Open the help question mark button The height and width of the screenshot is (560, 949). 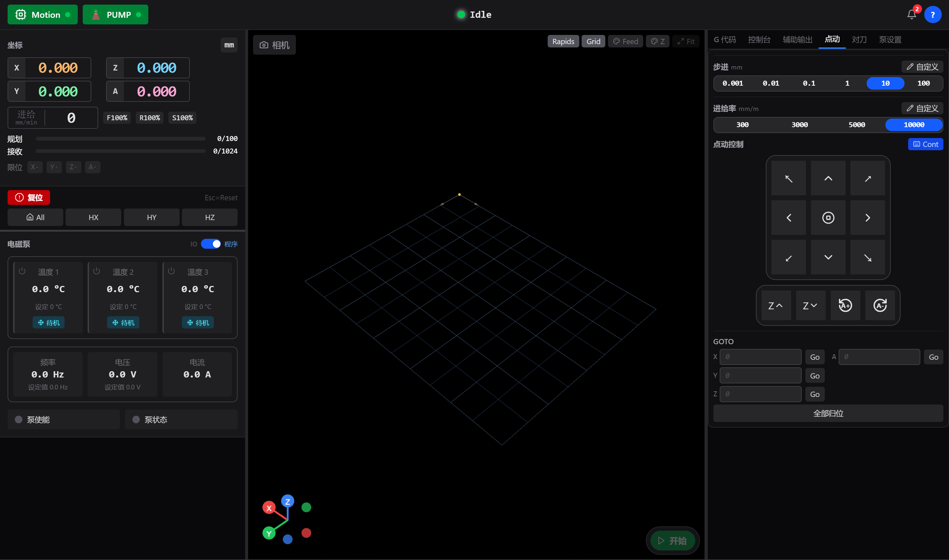pos(933,15)
